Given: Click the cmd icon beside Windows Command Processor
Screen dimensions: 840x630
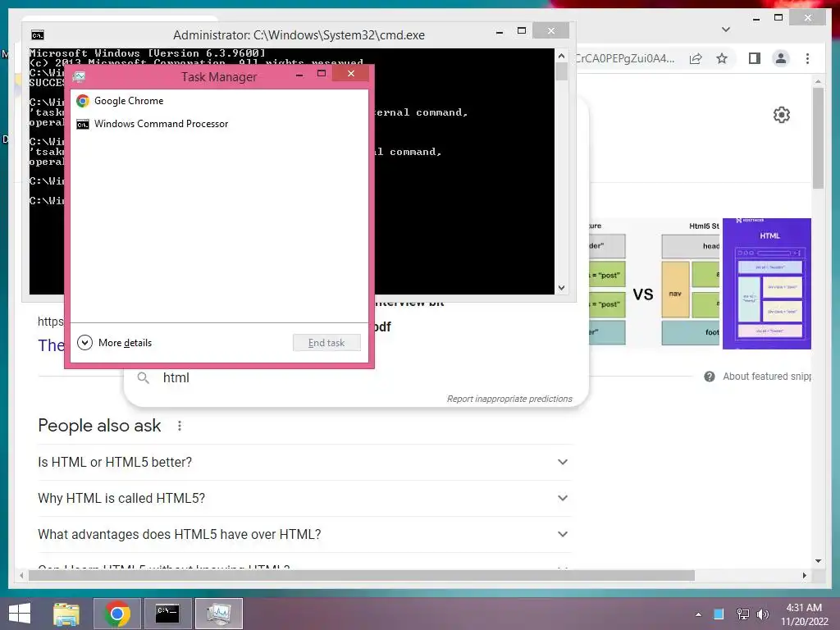Looking at the screenshot, I should pyautogui.click(x=83, y=125).
